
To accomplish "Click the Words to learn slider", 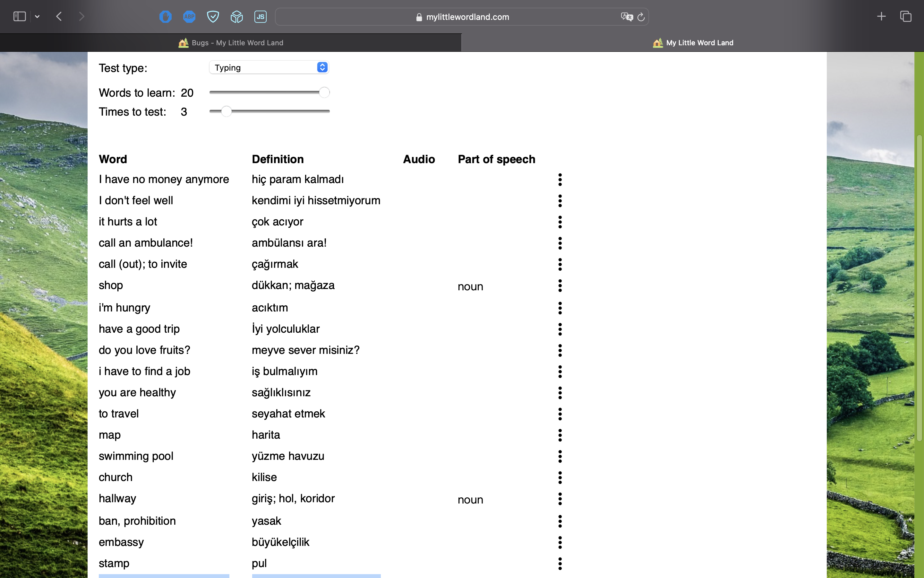I will [x=269, y=92].
